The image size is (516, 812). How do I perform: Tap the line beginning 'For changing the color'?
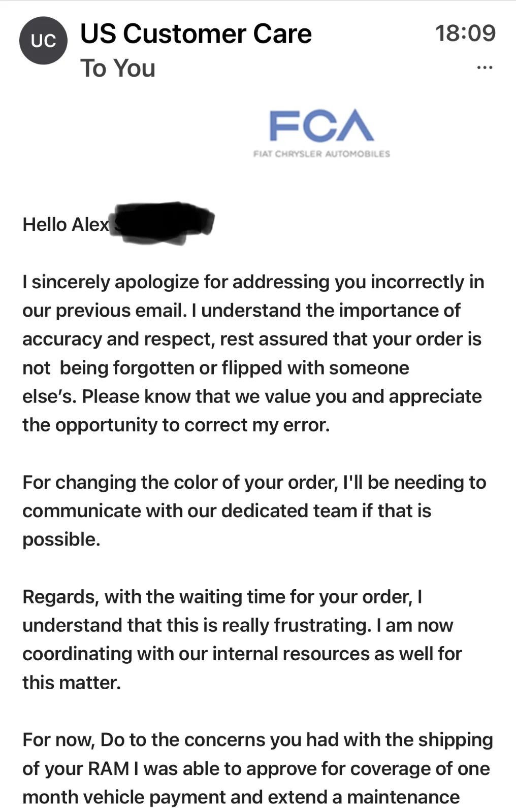click(x=254, y=482)
